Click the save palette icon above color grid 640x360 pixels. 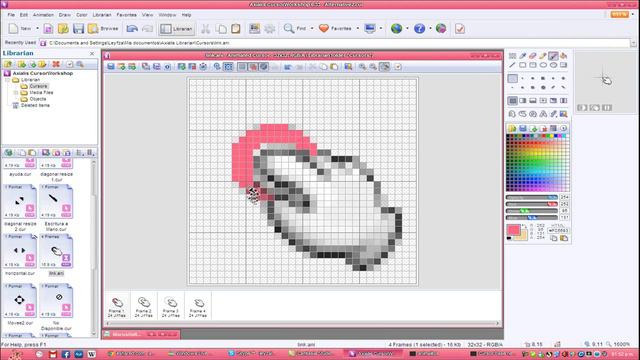(x=522, y=128)
